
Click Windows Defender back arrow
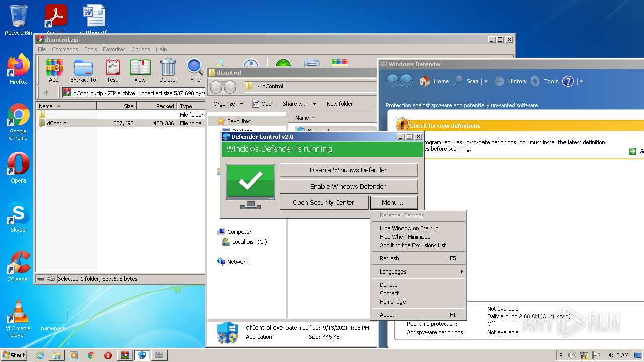pyautogui.click(x=392, y=80)
